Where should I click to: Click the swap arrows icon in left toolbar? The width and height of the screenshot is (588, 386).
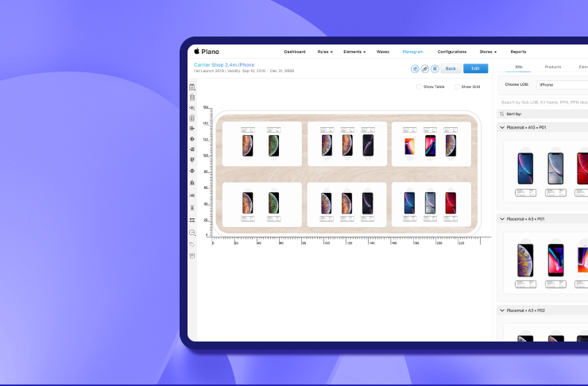[192, 220]
